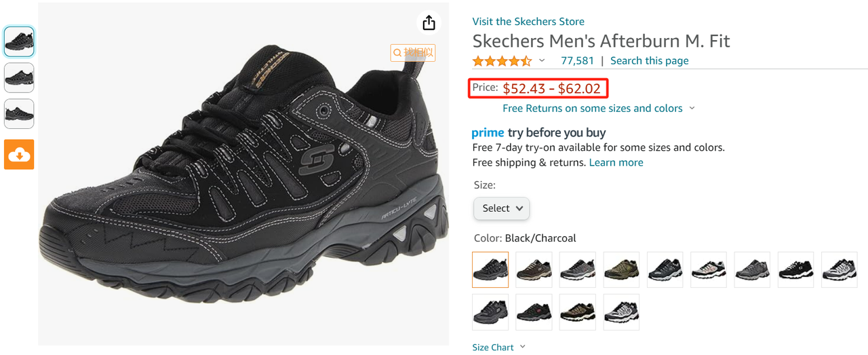Open the Size Select dropdown

pyautogui.click(x=502, y=208)
